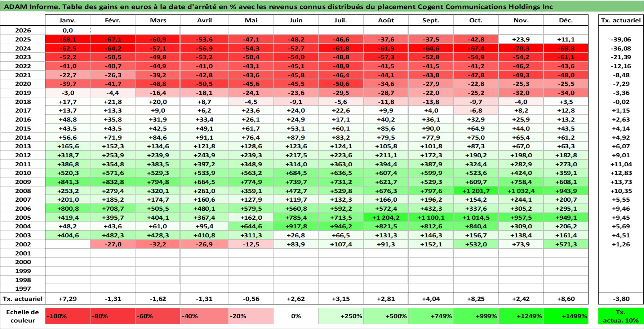This screenshot has width=644, height=329.
Task: Select the +1 032,4 cell in 2008
Action: [521, 191]
